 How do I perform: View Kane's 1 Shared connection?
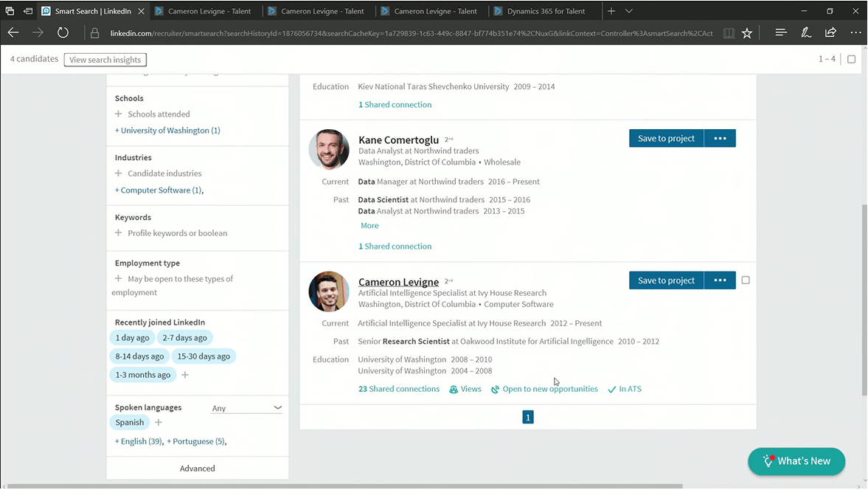[395, 246]
